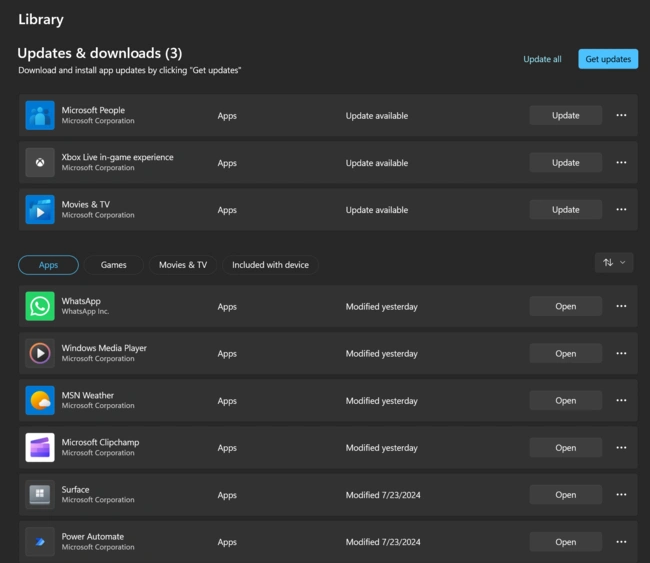The image size is (650, 563).
Task: Click the Windows Media Player icon
Action: 40,353
